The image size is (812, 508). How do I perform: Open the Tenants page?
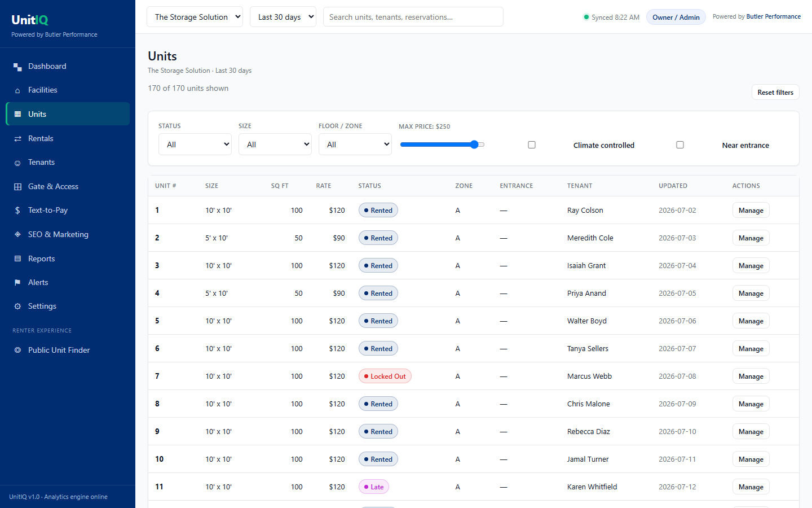point(68,162)
